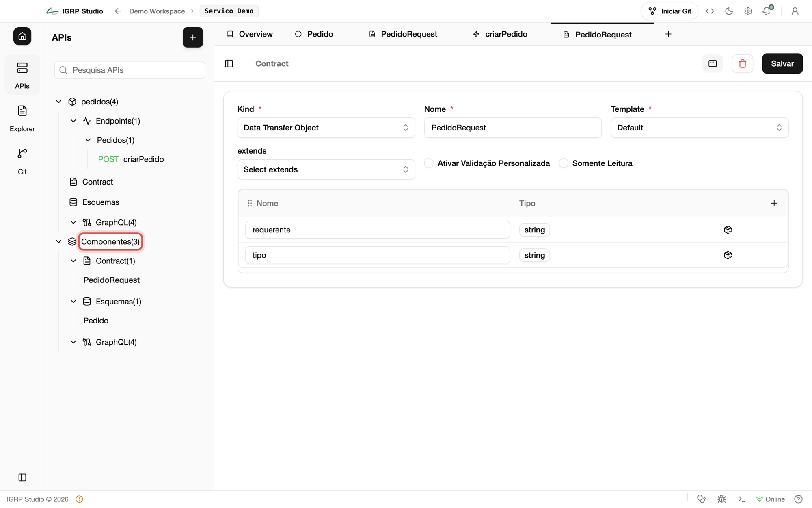Click the object icon in requerente row
The width and height of the screenshot is (812, 508).
[x=728, y=230]
